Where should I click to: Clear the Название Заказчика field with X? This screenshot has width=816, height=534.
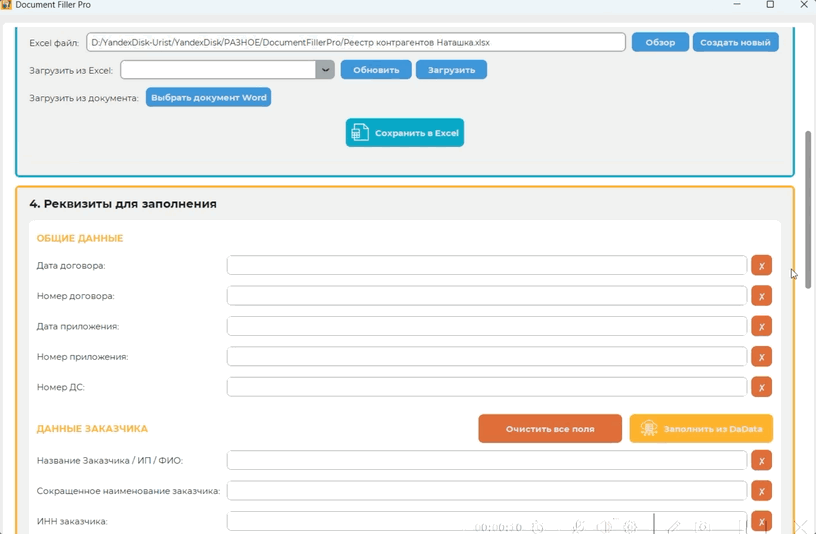[761, 460]
